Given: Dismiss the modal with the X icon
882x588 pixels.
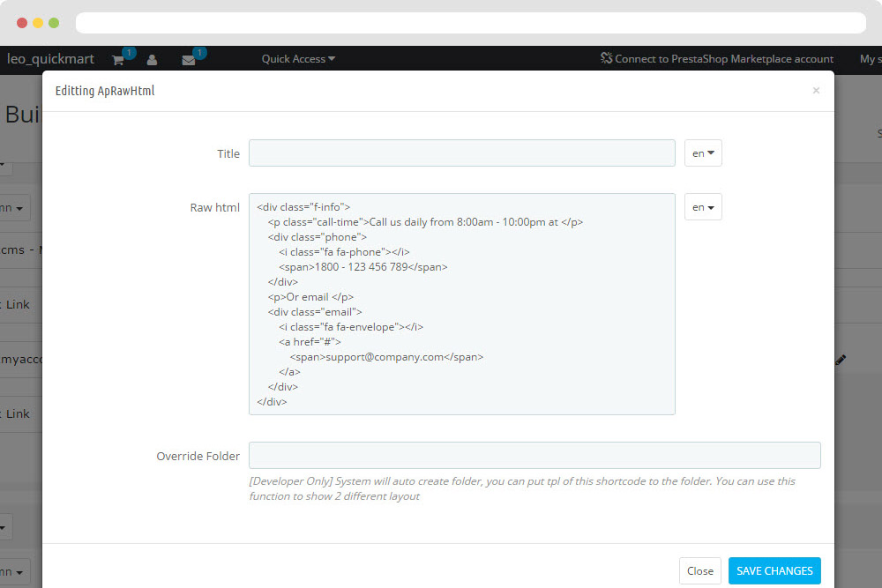Looking at the screenshot, I should click(816, 90).
